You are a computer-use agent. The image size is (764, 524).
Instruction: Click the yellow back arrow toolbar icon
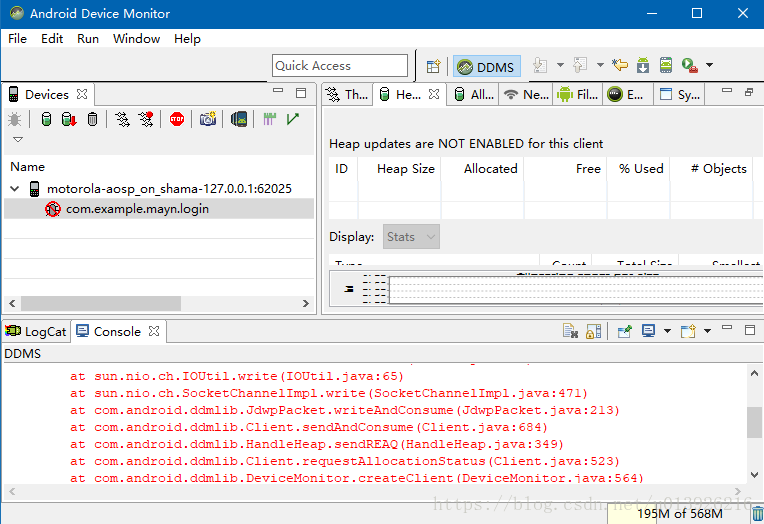pyautogui.click(x=620, y=65)
